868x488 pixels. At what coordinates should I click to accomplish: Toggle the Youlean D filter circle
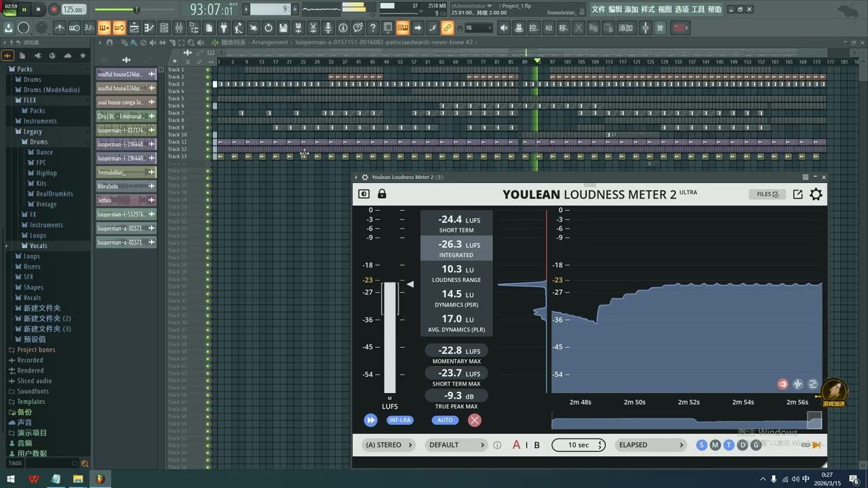(743, 445)
